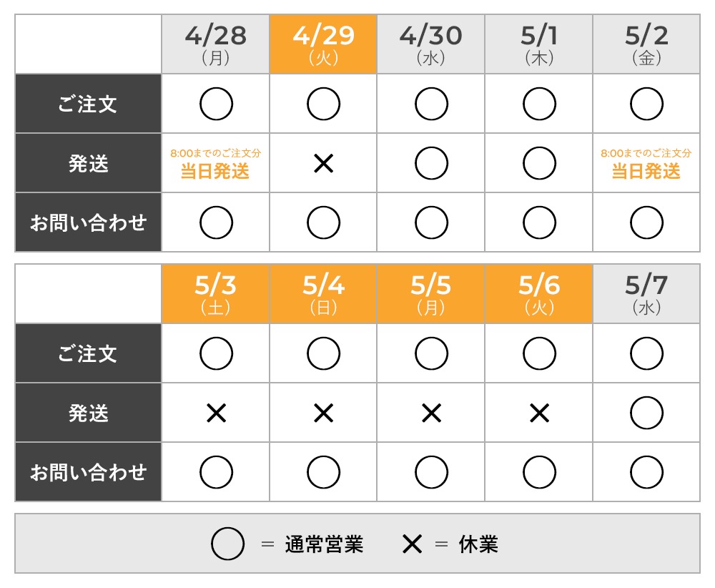
Task: Click the first table's ご注文 row label
Action: [x=89, y=104]
